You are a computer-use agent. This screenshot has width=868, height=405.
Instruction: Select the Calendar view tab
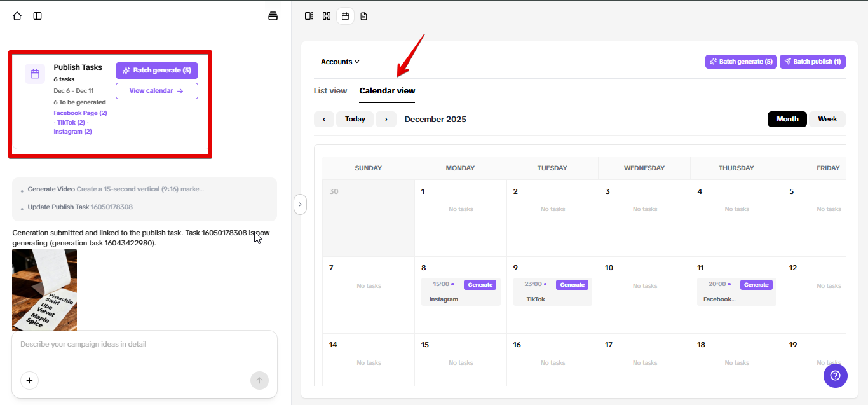[387, 91]
